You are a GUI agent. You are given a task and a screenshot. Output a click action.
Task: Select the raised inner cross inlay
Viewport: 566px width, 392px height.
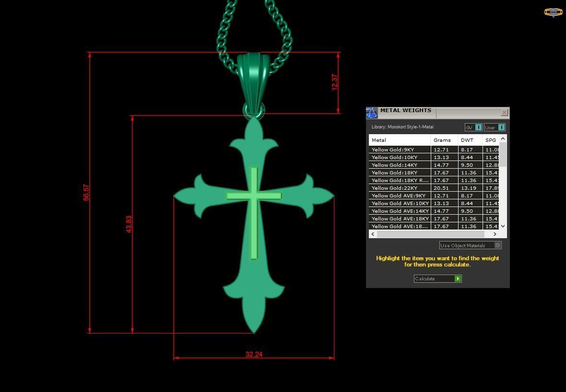[x=254, y=213]
